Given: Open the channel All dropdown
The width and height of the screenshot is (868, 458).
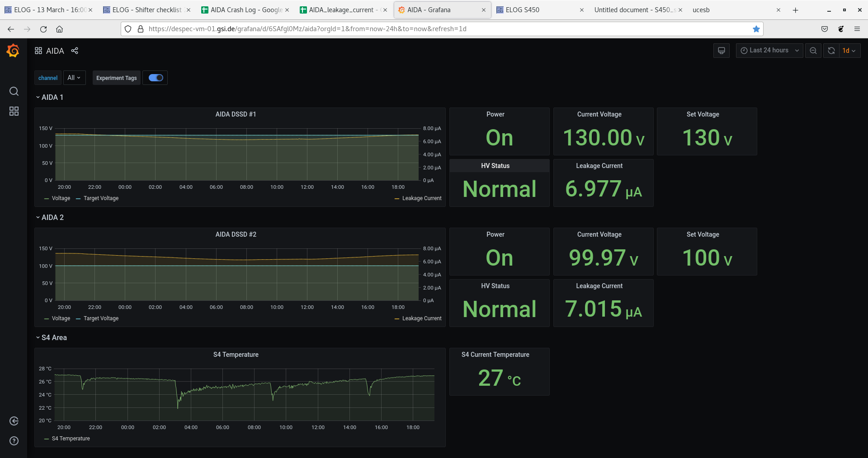Looking at the screenshot, I should coord(74,78).
